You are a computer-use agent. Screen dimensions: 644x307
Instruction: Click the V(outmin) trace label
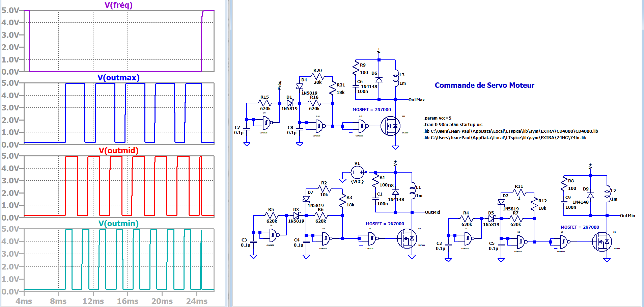point(118,224)
